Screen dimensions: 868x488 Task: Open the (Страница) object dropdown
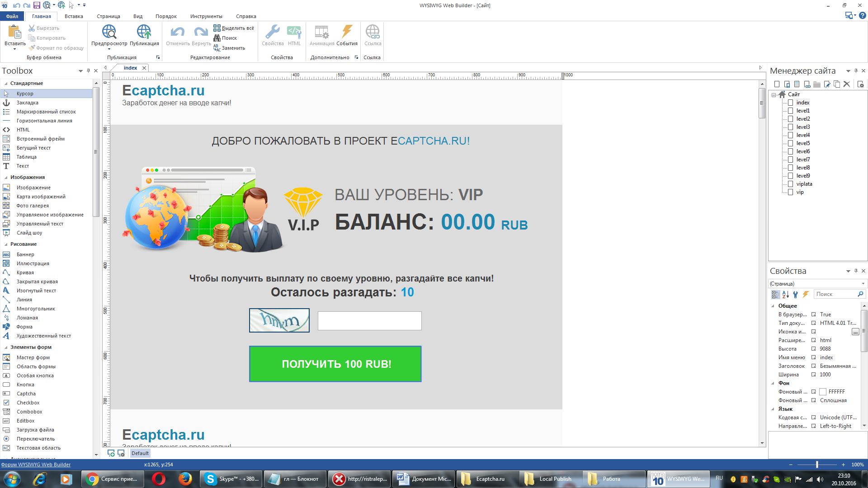(x=863, y=284)
